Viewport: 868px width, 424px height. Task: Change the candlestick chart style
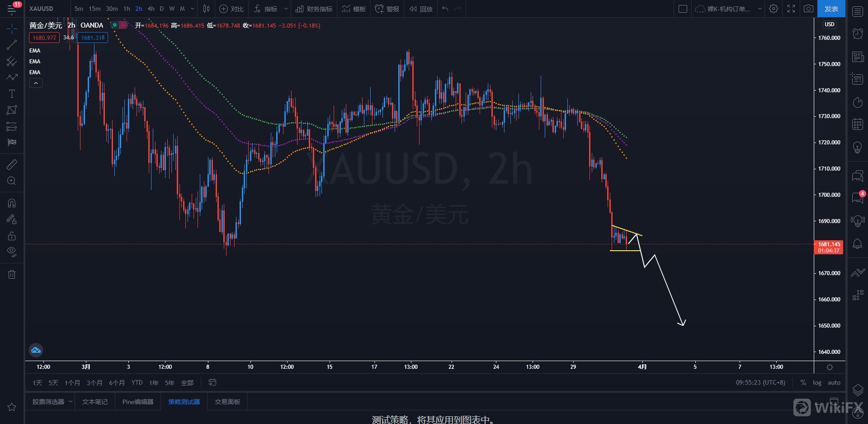pyautogui.click(x=207, y=9)
